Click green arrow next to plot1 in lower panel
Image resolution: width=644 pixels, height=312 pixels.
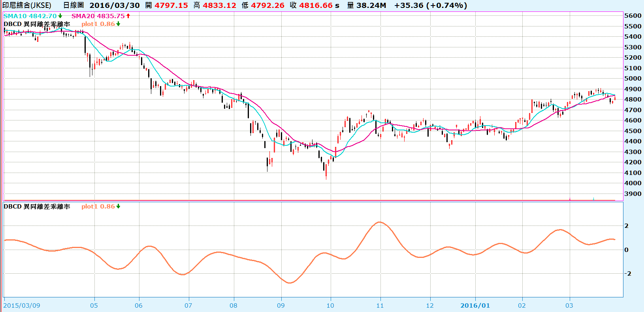(x=118, y=207)
